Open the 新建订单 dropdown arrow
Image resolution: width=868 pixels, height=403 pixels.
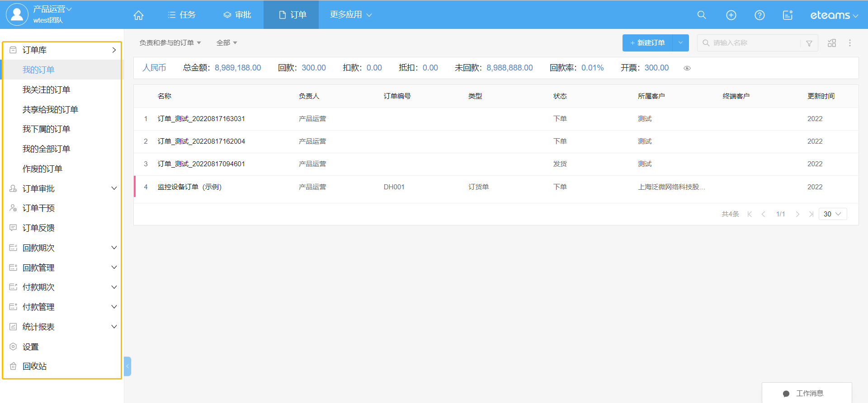click(x=680, y=43)
